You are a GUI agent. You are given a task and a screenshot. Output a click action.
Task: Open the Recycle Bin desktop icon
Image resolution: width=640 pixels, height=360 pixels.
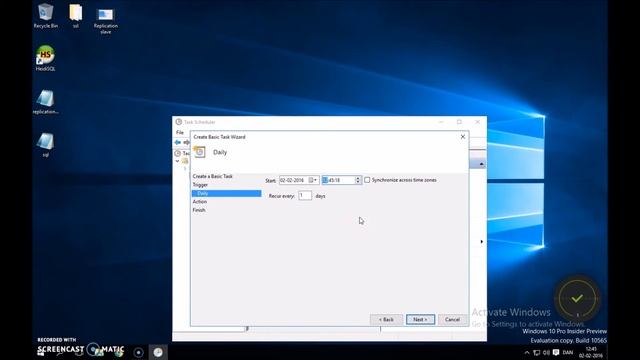pos(45,16)
